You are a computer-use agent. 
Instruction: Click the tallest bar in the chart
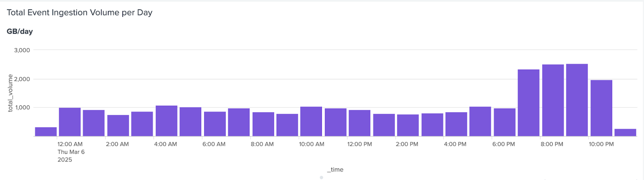[577, 100]
